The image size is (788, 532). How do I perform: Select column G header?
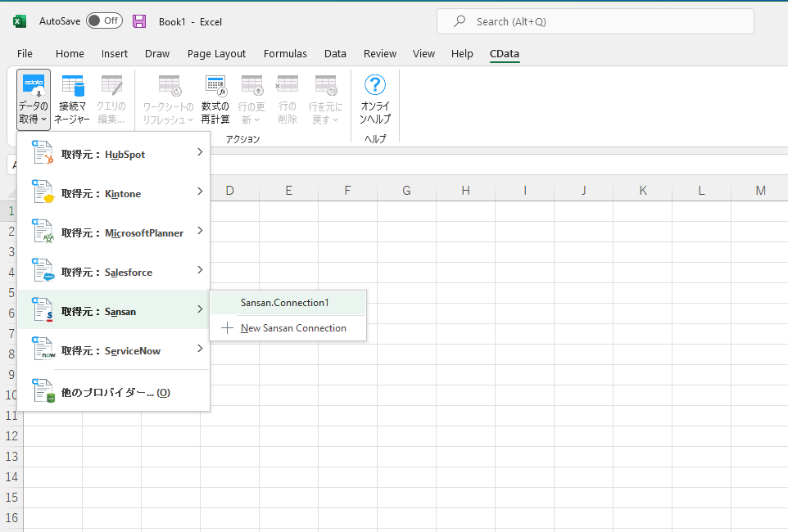click(x=406, y=191)
